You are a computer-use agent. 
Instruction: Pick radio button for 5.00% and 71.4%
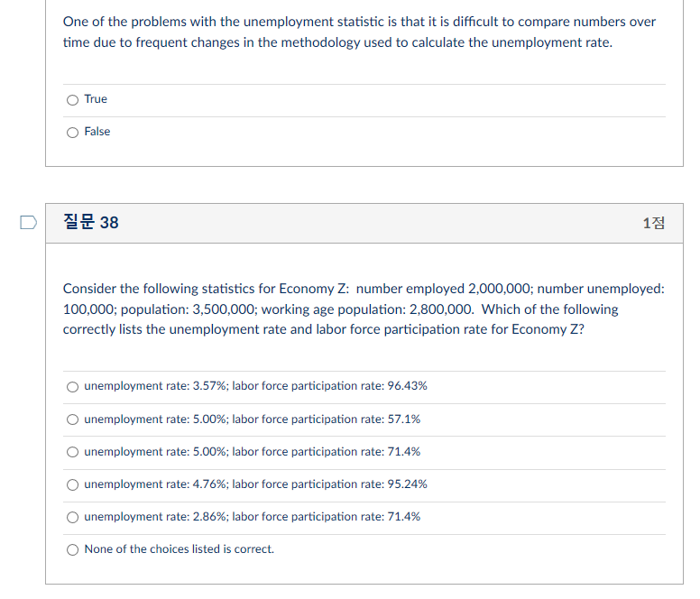[x=72, y=452]
